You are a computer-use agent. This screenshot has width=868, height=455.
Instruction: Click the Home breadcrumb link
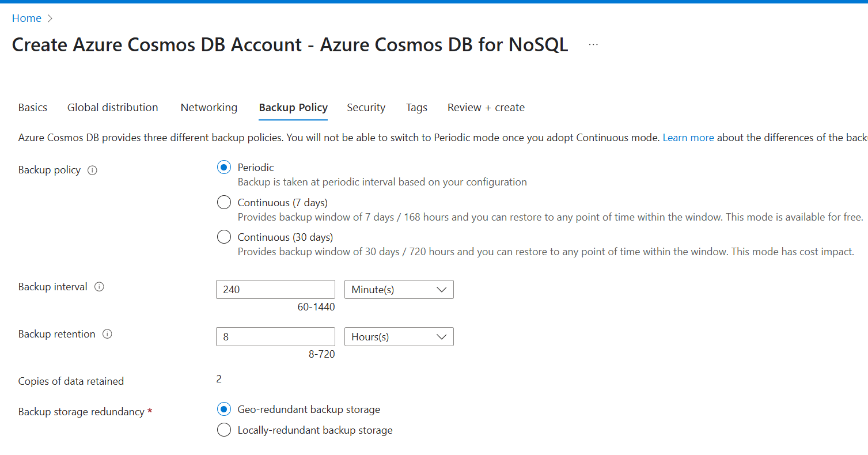point(26,18)
